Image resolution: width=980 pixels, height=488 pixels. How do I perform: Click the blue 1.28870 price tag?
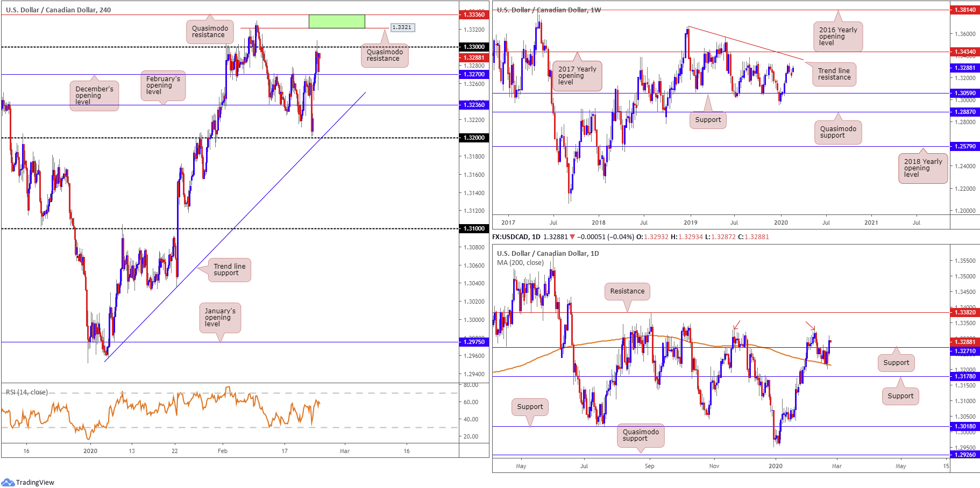[965, 112]
